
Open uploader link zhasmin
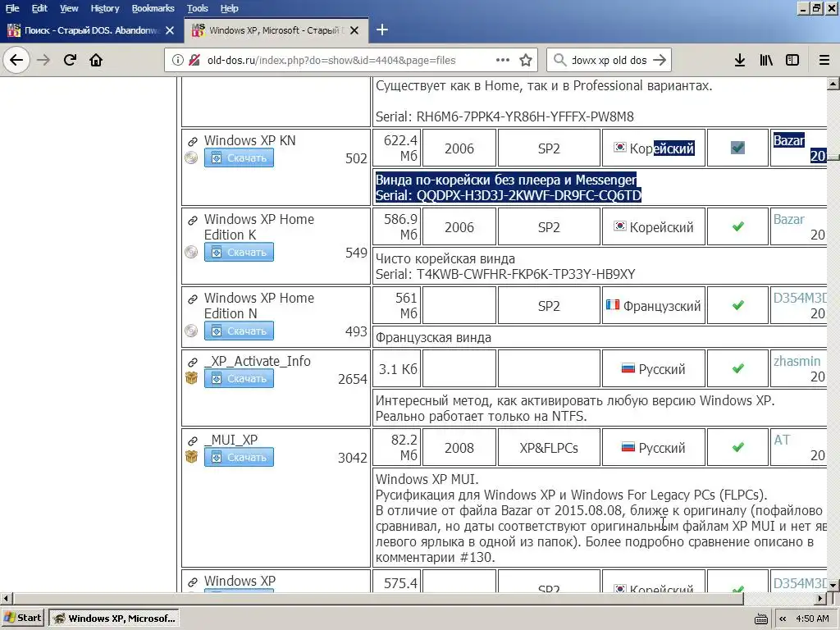point(797,361)
